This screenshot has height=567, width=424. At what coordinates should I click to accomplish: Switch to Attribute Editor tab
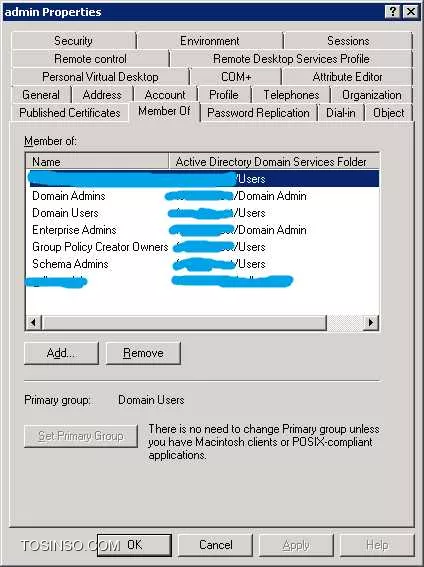[347, 77]
